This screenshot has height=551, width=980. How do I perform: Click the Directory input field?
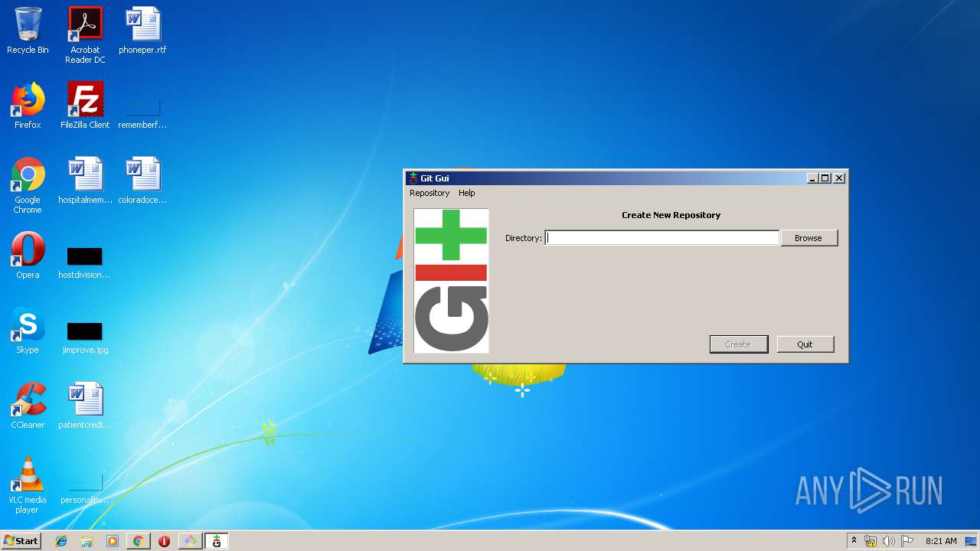(661, 238)
